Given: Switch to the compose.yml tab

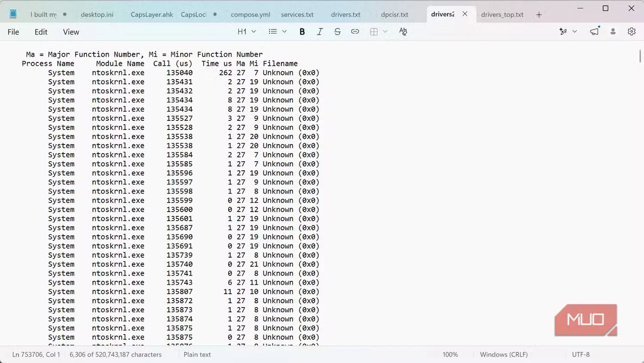Looking at the screenshot, I should click(251, 15).
